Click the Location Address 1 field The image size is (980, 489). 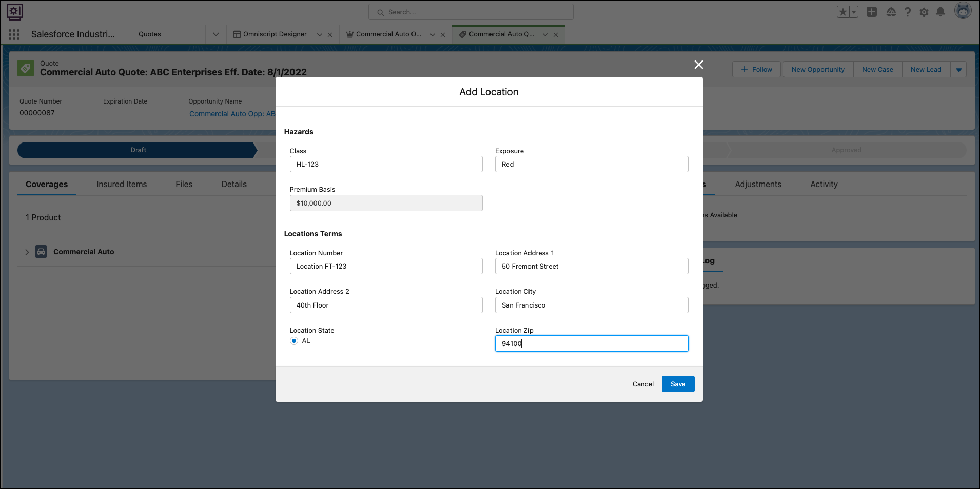[x=592, y=266]
